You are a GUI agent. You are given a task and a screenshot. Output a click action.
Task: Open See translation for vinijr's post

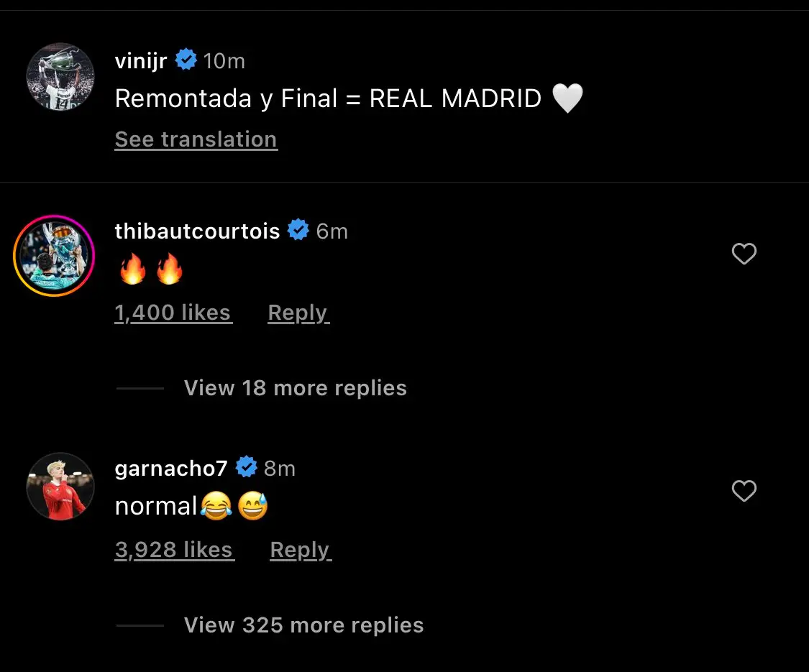pyautogui.click(x=196, y=139)
